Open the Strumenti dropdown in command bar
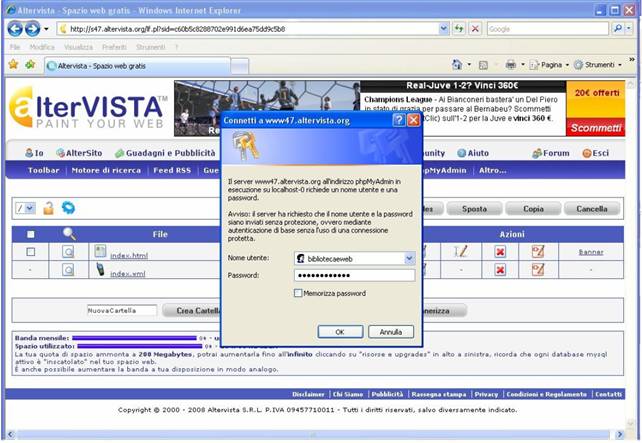Viewport: 642px width, 443px height. (598, 65)
